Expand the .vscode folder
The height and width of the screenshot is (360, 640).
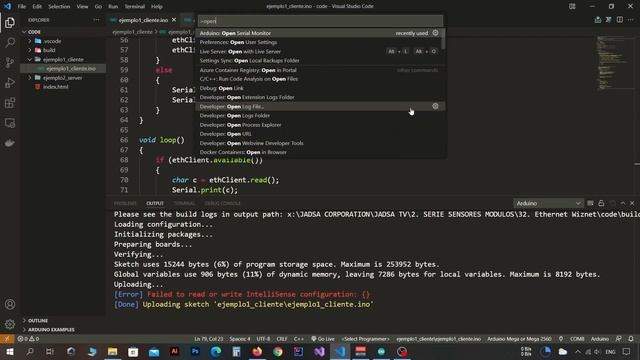[51, 41]
